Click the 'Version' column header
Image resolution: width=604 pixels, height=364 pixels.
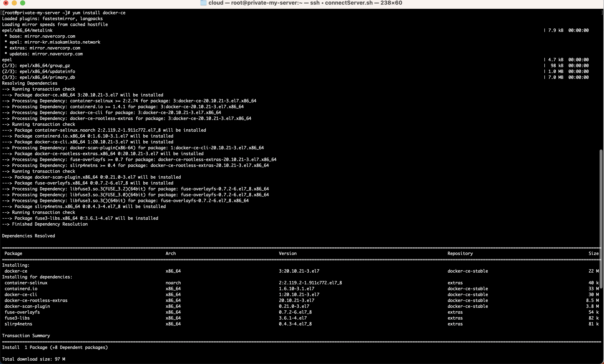click(288, 253)
